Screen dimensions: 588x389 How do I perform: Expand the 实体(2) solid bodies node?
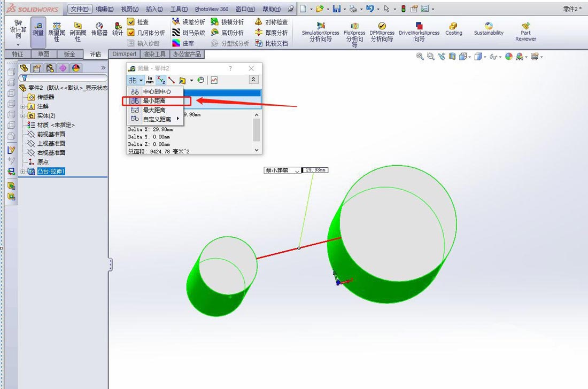point(23,116)
